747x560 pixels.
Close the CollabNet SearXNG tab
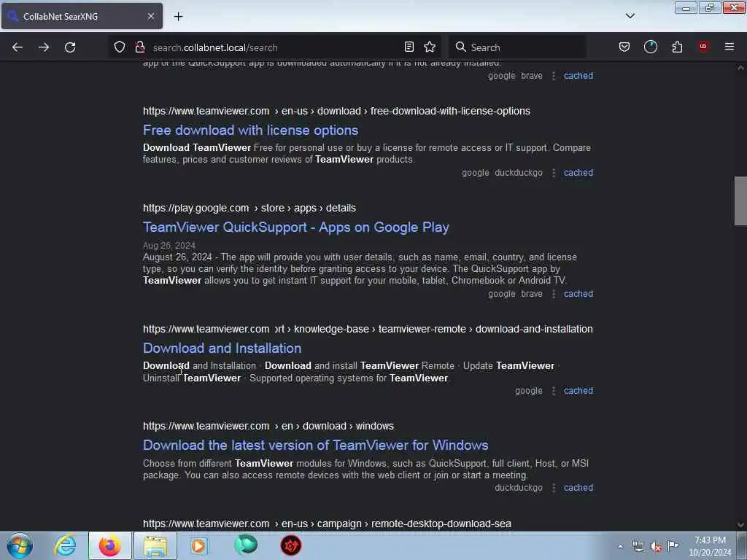pos(151,16)
